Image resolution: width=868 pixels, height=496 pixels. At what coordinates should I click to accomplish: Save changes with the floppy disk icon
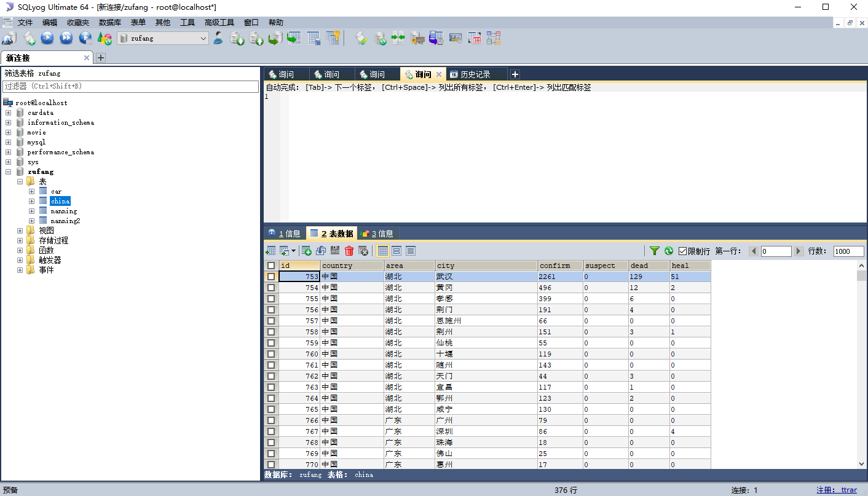pos(335,251)
